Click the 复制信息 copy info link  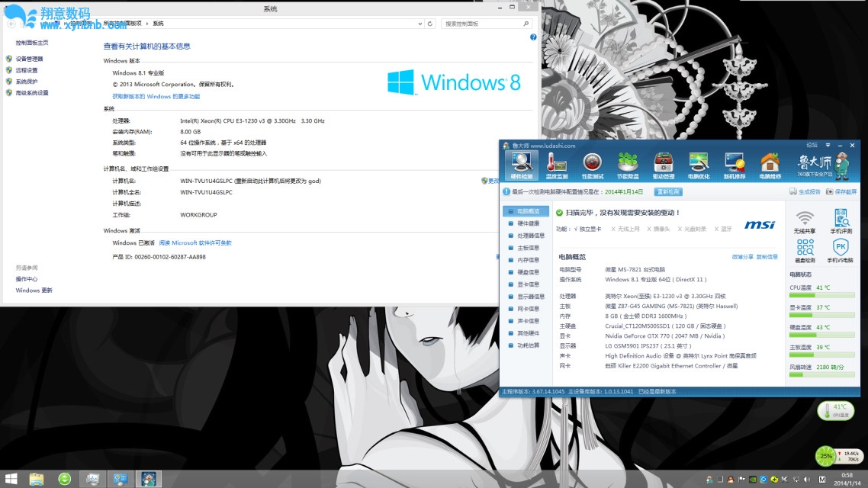[x=767, y=257]
